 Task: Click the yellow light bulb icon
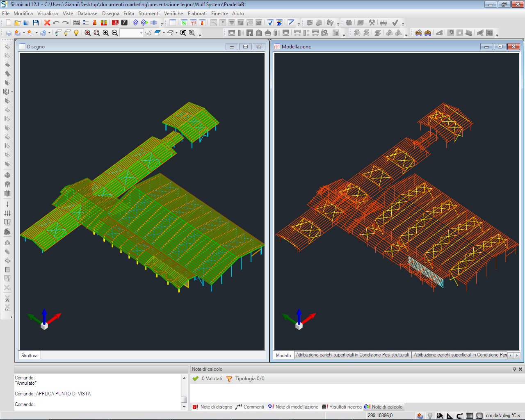(76, 33)
